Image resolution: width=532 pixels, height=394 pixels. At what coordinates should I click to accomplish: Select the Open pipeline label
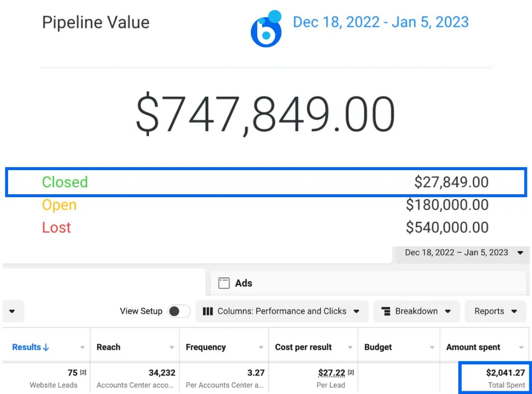coord(59,205)
